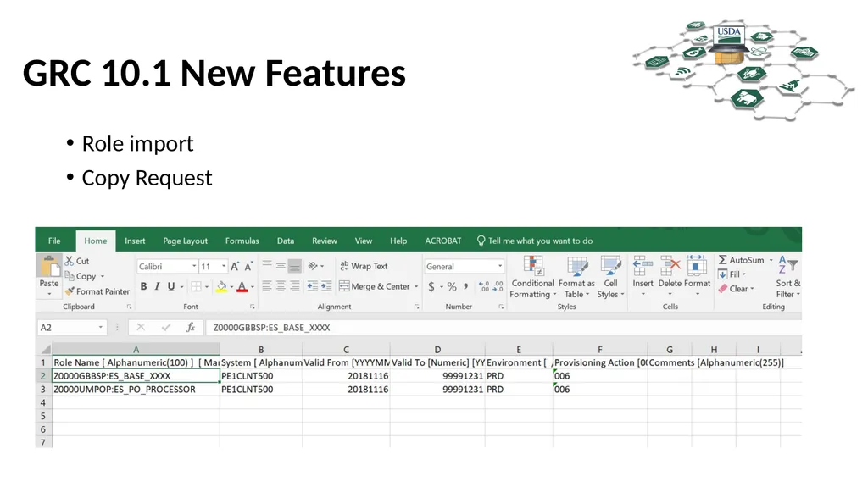Center text horizontally
The width and height of the screenshot is (868, 487).
[281, 286]
